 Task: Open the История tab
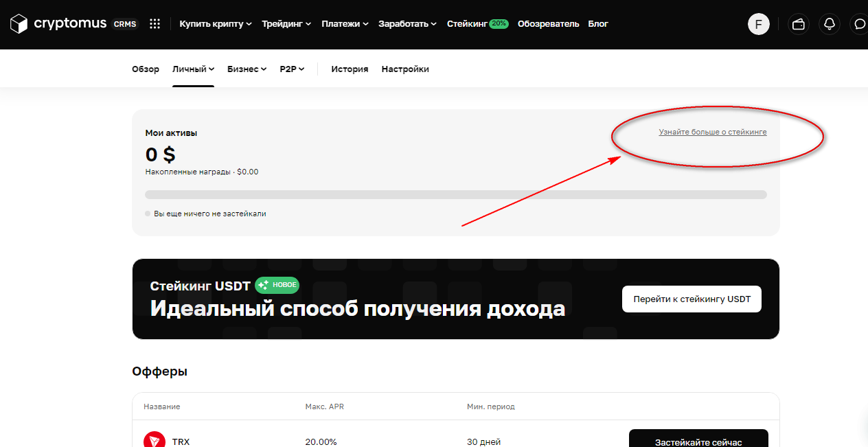click(350, 69)
